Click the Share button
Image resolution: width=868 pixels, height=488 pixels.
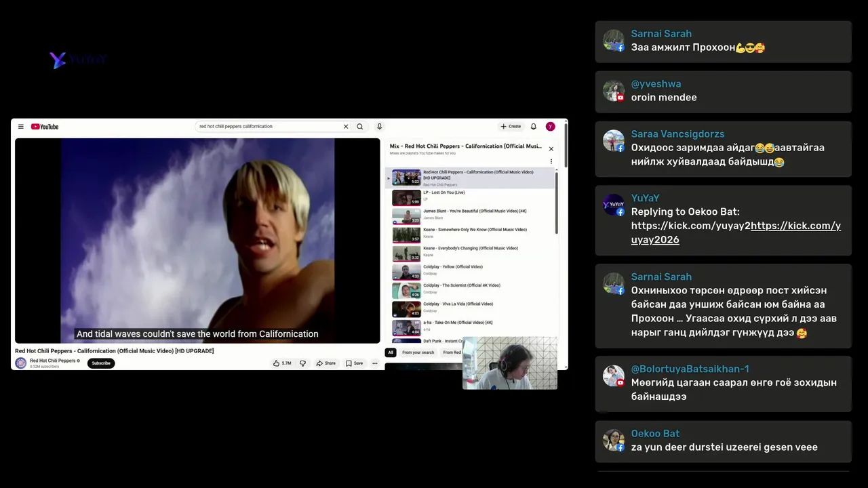click(x=326, y=363)
